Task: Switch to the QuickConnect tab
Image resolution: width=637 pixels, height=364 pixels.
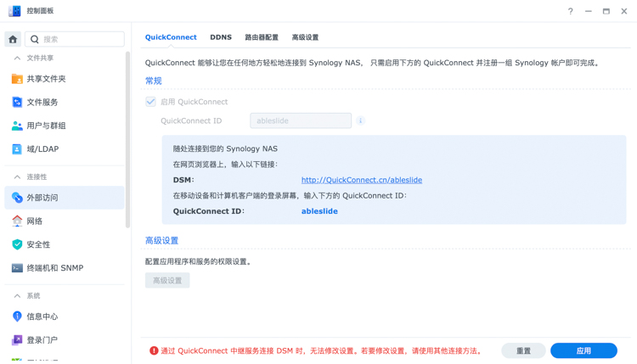Action: (171, 37)
